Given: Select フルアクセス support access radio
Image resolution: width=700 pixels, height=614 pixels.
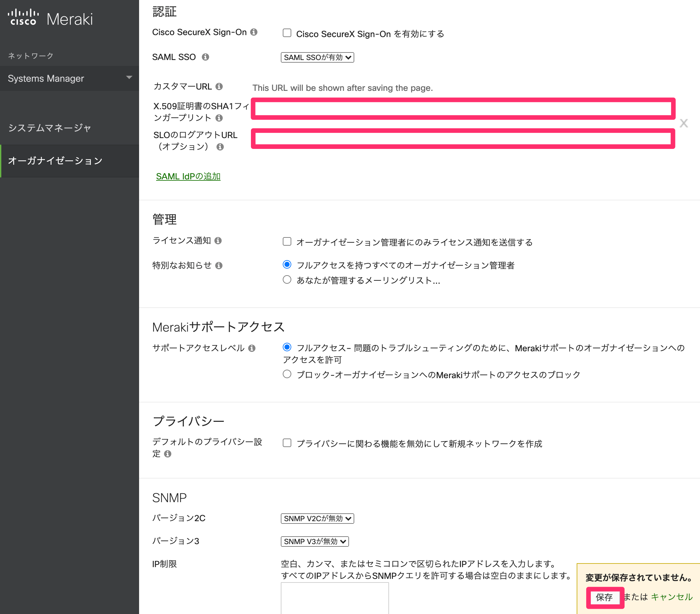Looking at the screenshot, I should [287, 347].
